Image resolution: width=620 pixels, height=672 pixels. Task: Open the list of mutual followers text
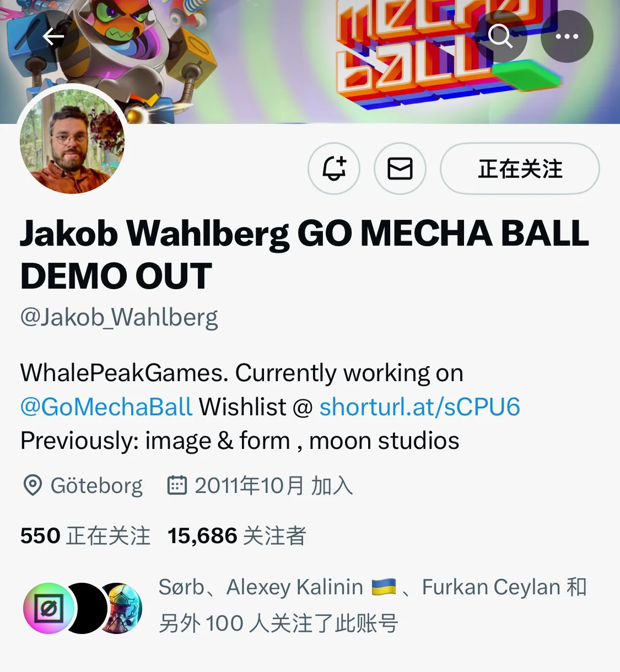373,605
